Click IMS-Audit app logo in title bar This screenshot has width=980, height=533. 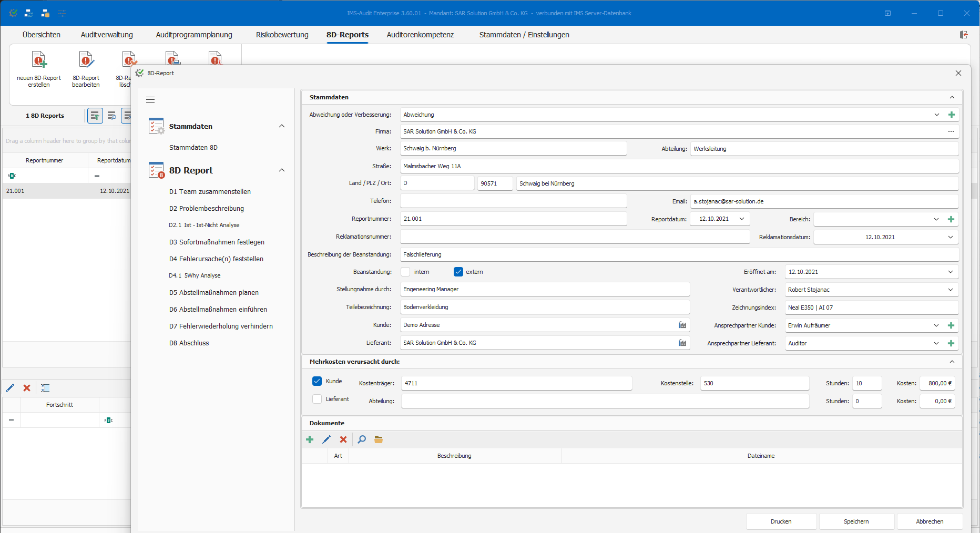point(14,13)
